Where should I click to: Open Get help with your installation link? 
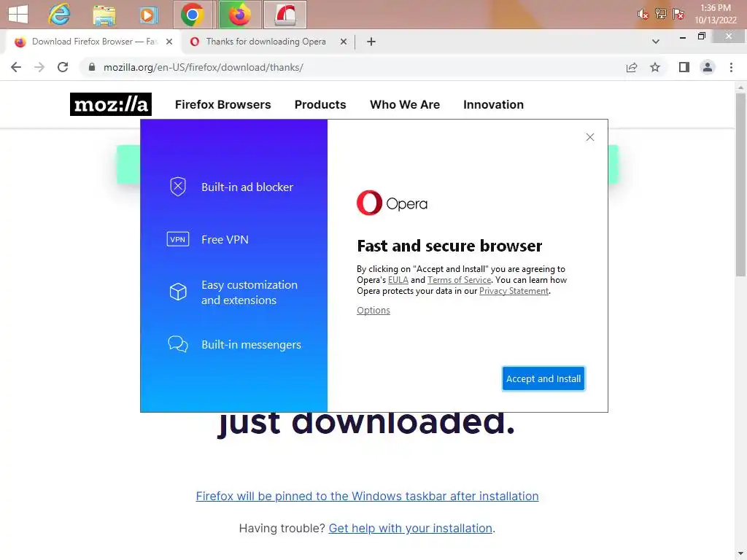[410, 528]
